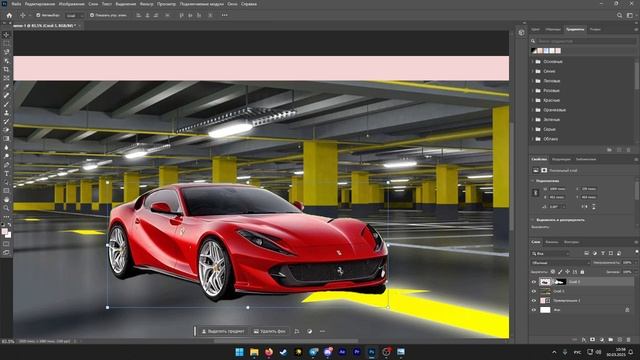Expand the Основные gradient folder
Viewport: 640px width, 360px height.
point(532,62)
